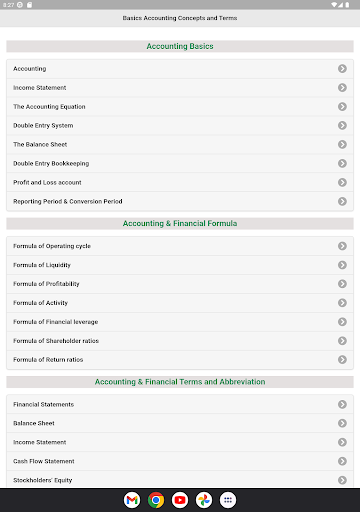Open Profit and Loss account topic
The height and width of the screenshot is (512, 360).
pyautogui.click(x=180, y=183)
